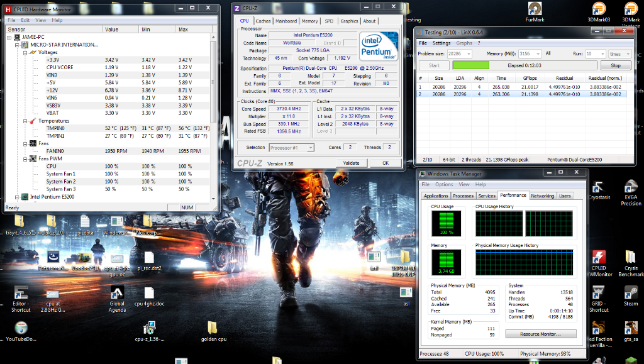This screenshot has width=644, height=364.
Task: Open the times unit dropdown in LinX
Action: (x=628, y=54)
